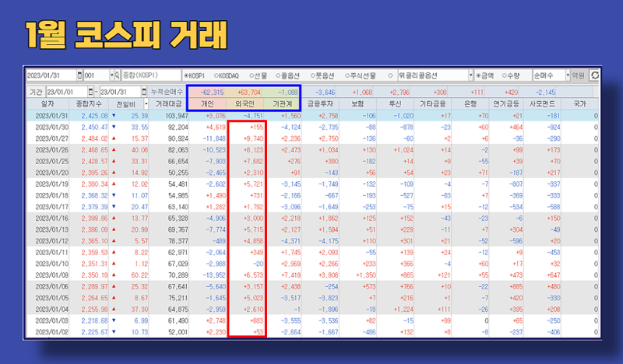Click down-arrow change icon on 01/31 row
623x364 pixels.
[x=114, y=116]
